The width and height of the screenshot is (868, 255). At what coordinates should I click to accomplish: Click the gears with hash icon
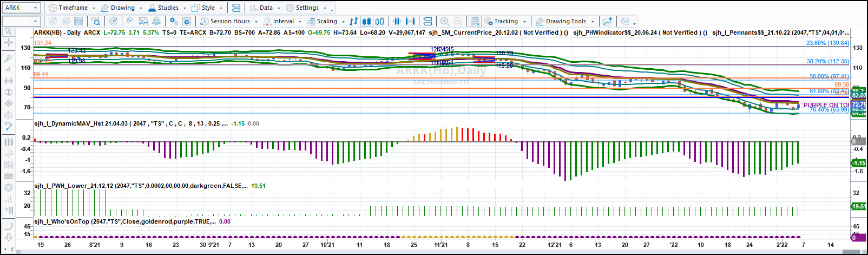pyautogui.click(x=174, y=21)
